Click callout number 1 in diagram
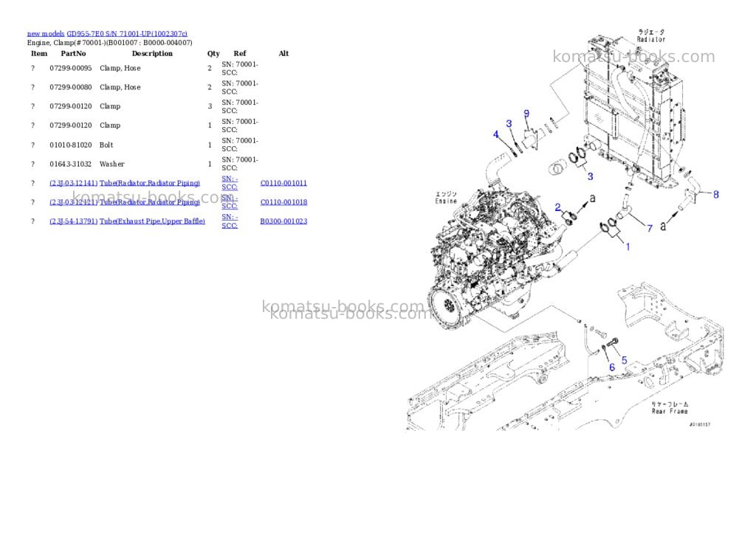Screen dimensions: 756x535 [x=628, y=246]
